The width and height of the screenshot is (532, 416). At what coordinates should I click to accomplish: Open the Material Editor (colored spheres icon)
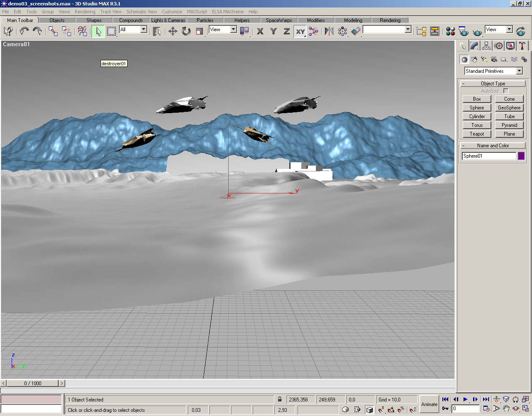(450, 31)
